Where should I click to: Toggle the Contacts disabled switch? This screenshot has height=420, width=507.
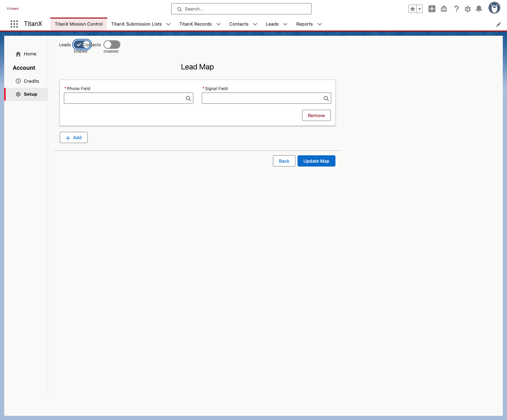(112, 45)
